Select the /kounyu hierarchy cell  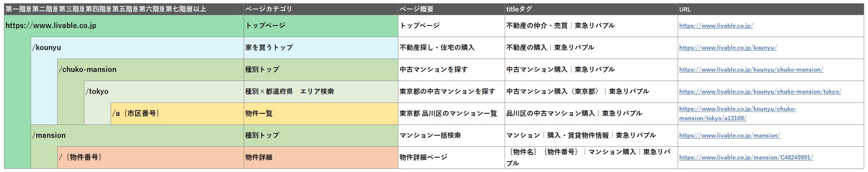47,48
